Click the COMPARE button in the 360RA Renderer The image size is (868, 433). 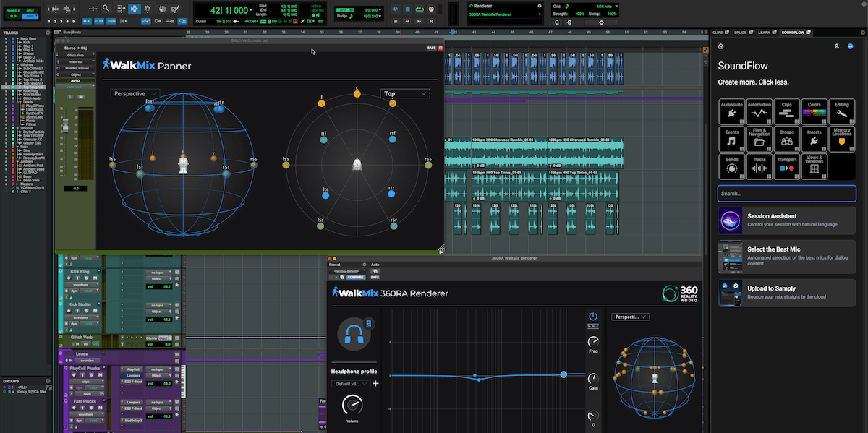coord(356,277)
